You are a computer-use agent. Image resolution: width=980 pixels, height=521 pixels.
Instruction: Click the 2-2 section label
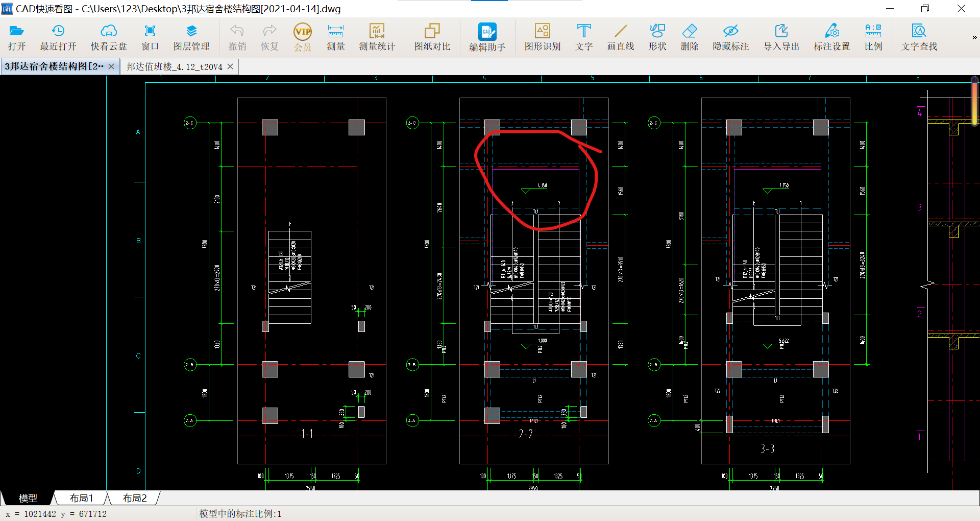526,434
